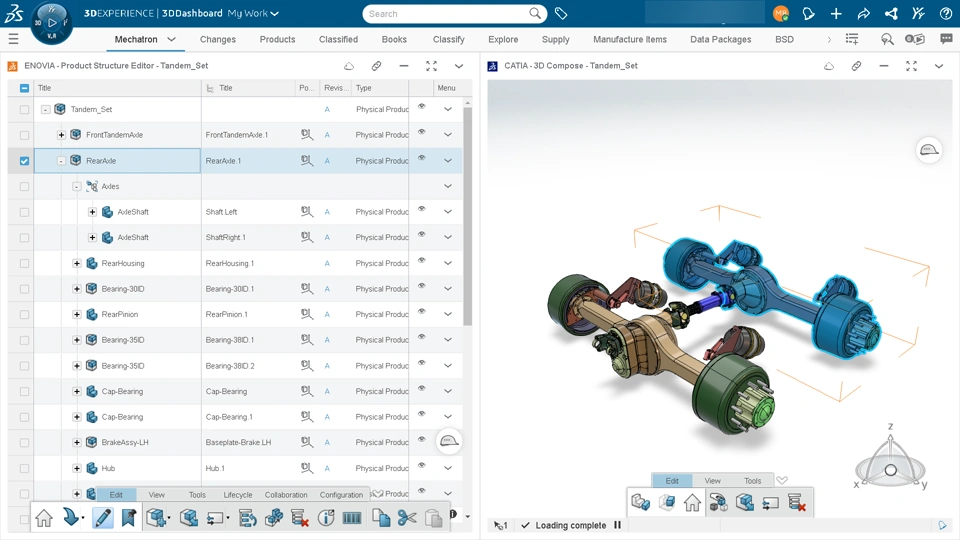Open the Changes tab
This screenshot has width=960, height=540.
(x=217, y=39)
